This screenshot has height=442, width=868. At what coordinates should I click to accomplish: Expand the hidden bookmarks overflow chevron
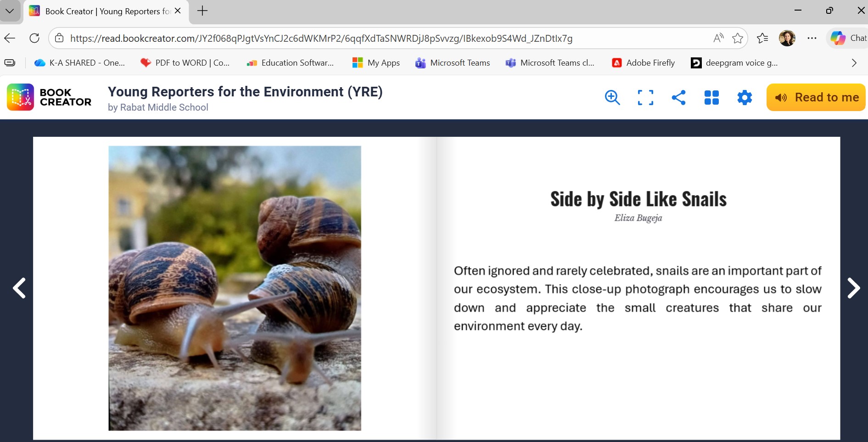coord(854,63)
